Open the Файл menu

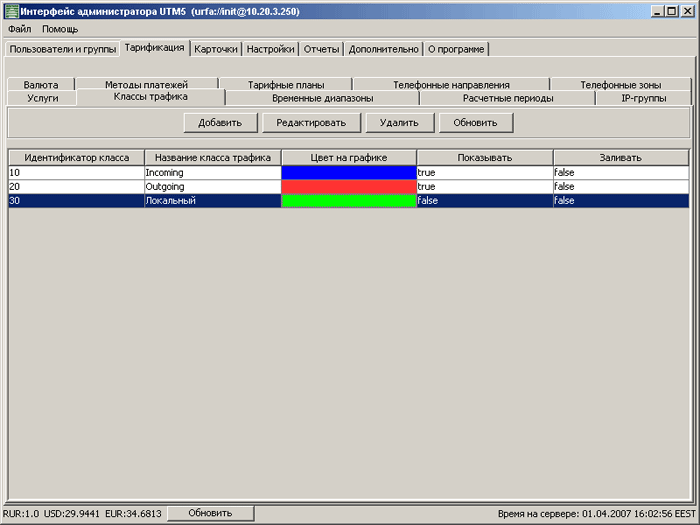pos(19,29)
